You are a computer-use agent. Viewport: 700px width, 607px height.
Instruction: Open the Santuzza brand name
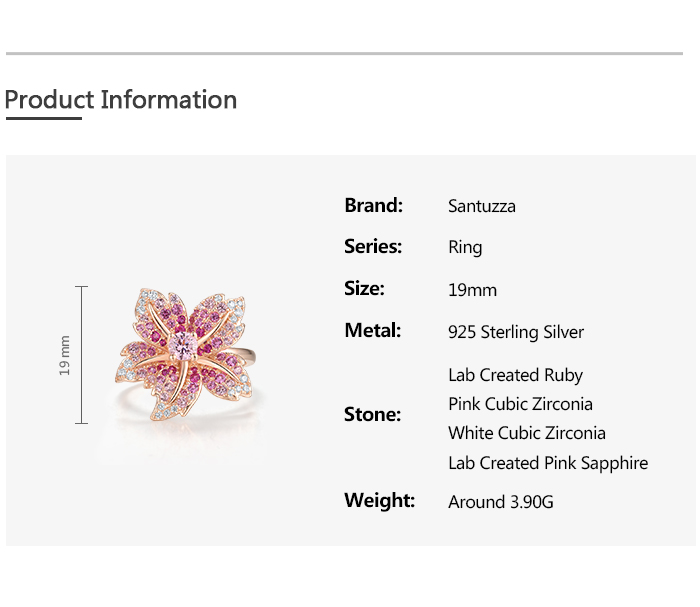click(x=482, y=207)
